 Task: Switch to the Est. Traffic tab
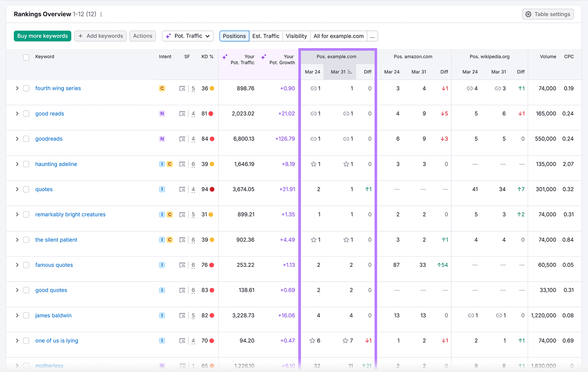tap(266, 36)
